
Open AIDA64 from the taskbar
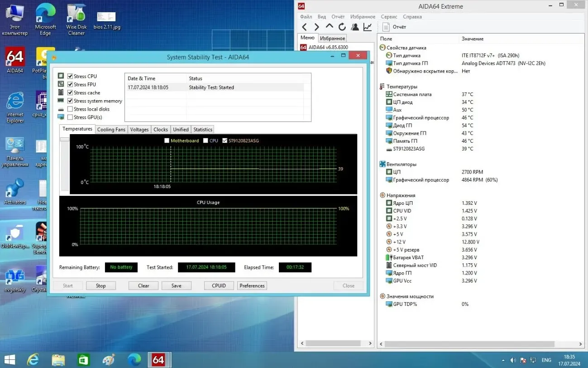click(159, 359)
